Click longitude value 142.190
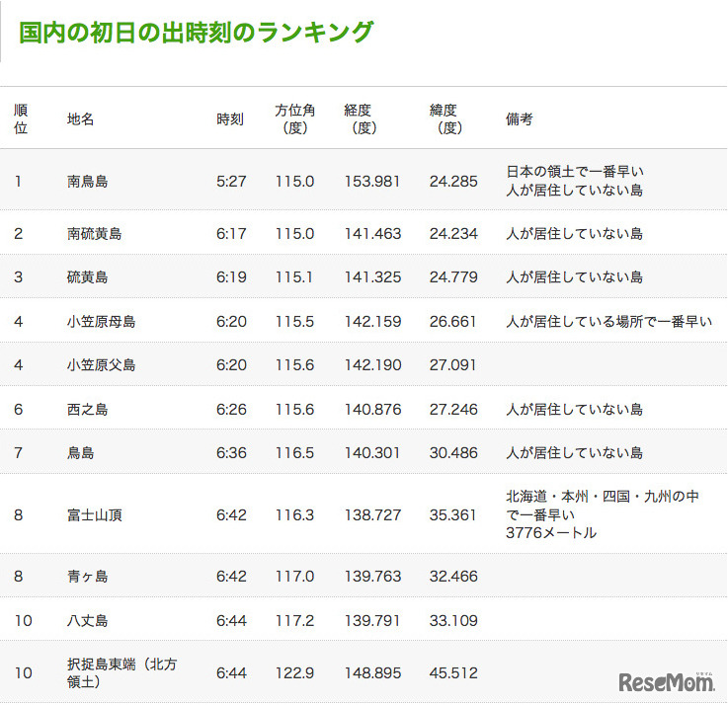728x705 pixels. [372, 364]
